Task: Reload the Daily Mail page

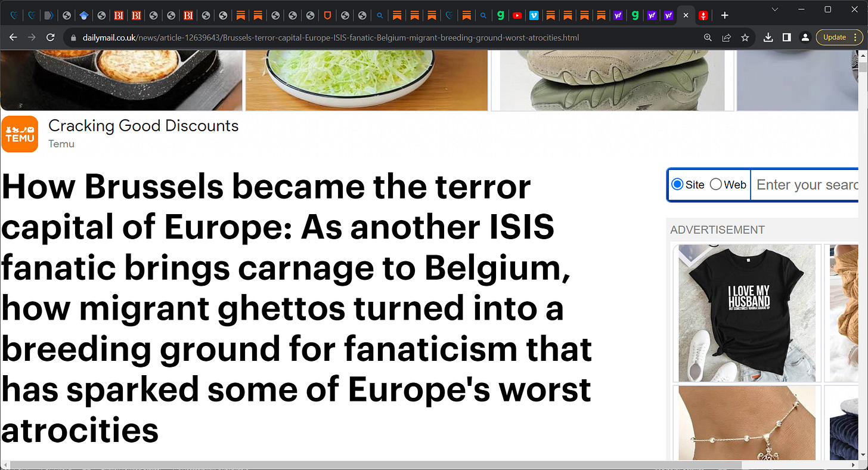Action: (x=51, y=37)
